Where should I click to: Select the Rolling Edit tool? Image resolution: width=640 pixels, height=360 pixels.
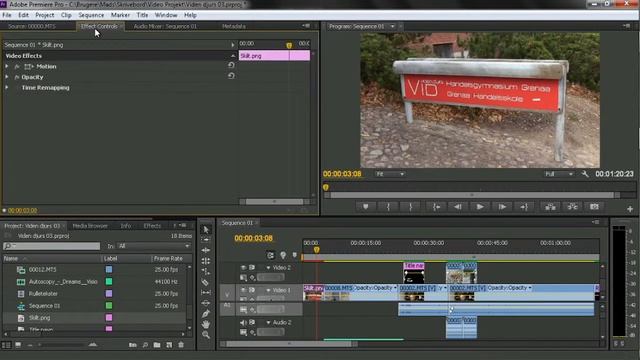pos(206,261)
